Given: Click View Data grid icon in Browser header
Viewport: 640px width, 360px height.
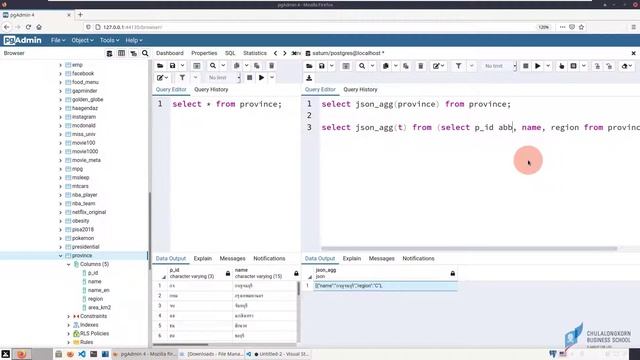Looking at the screenshot, I should pyautogui.click(x=121, y=53).
